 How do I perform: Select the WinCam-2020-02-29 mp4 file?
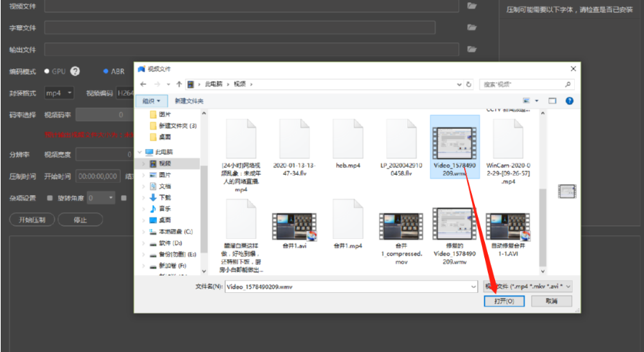508,151
